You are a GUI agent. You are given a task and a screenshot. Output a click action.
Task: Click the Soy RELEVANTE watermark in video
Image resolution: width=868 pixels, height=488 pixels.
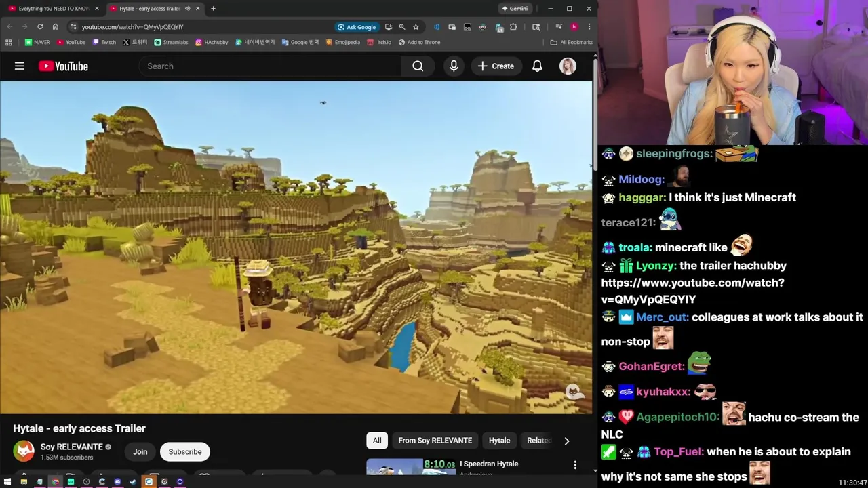pos(574,392)
